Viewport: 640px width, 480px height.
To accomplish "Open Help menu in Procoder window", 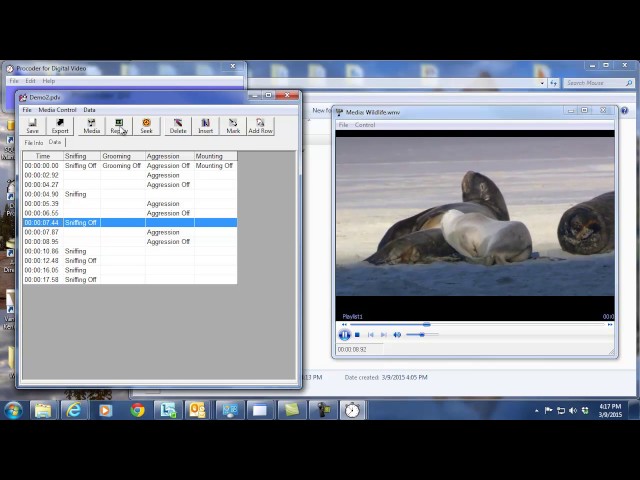I will click(49, 81).
